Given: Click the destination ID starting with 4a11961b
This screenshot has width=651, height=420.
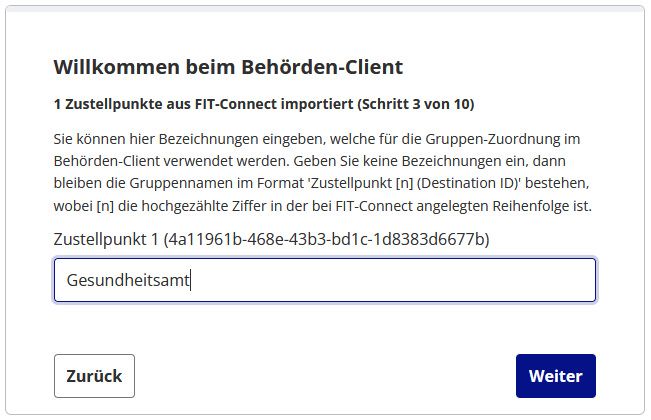Looking at the screenshot, I should [x=327, y=240].
